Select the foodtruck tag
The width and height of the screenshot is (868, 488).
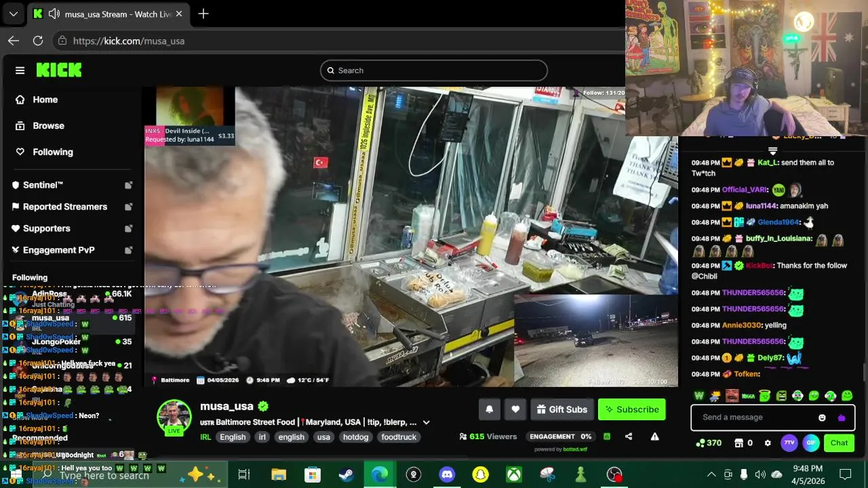coord(399,437)
